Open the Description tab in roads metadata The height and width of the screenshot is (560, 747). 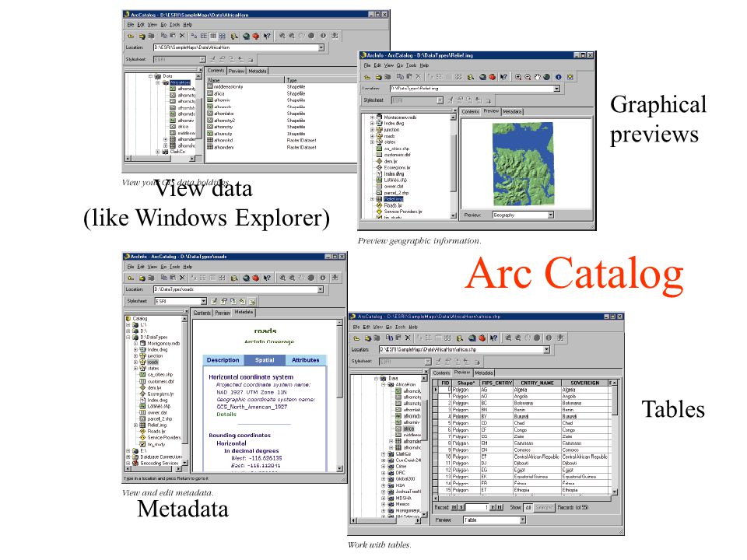click(x=223, y=360)
